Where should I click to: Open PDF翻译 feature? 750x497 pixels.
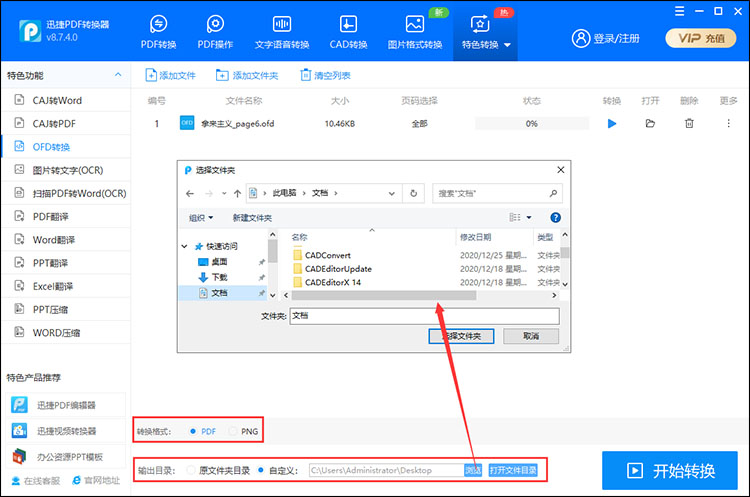tap(66, 217)
